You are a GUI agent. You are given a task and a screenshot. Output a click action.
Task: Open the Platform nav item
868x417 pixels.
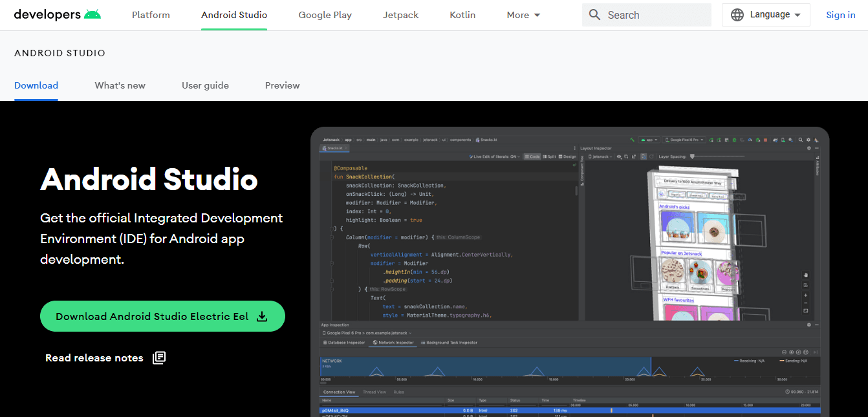click(151, 15)
